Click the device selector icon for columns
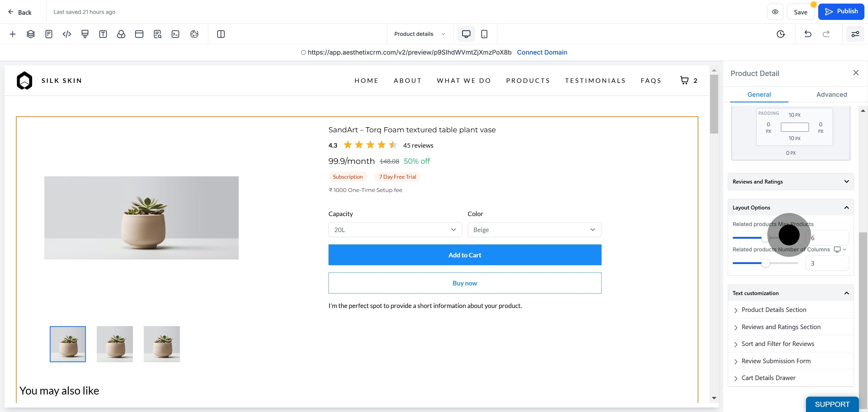The image size is (868, 412). (840, 249)
